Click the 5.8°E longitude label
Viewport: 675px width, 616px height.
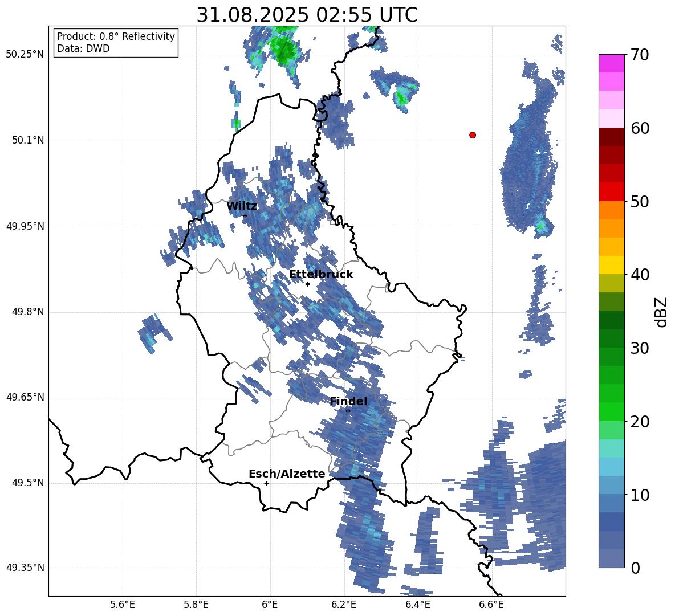click(x=196, y=605)
